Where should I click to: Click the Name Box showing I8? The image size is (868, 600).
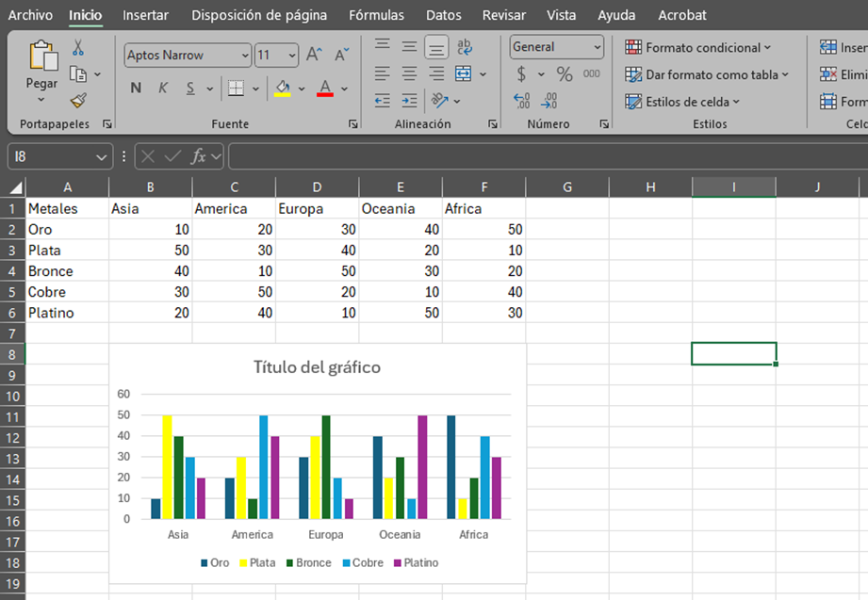pos(59,157)
